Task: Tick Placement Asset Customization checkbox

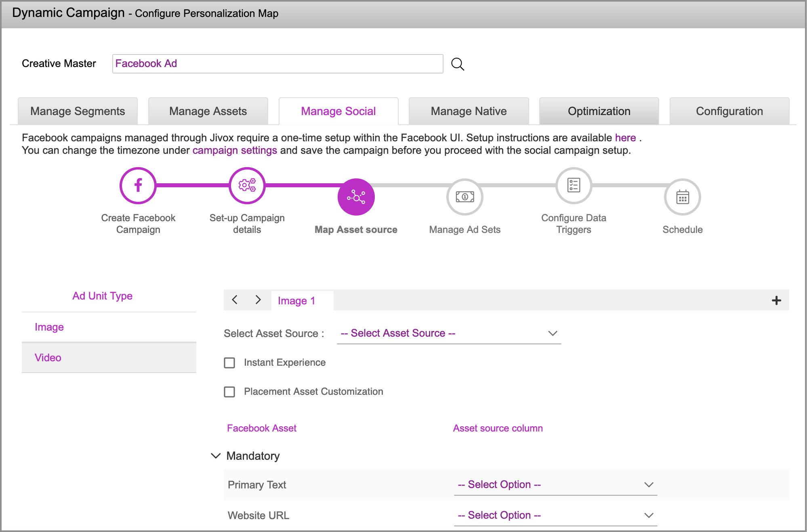Action: pyautogui.click(x=229, y=392)
